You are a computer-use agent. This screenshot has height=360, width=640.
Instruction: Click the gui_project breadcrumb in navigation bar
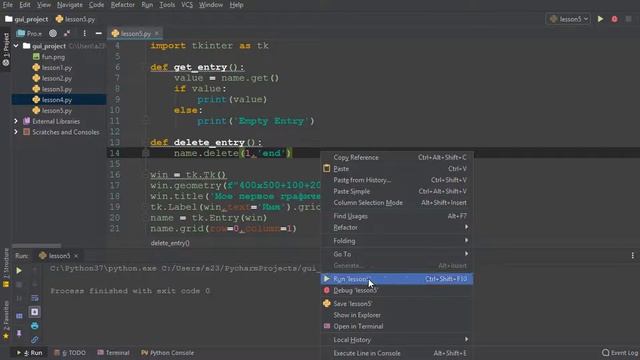[27, 19]
